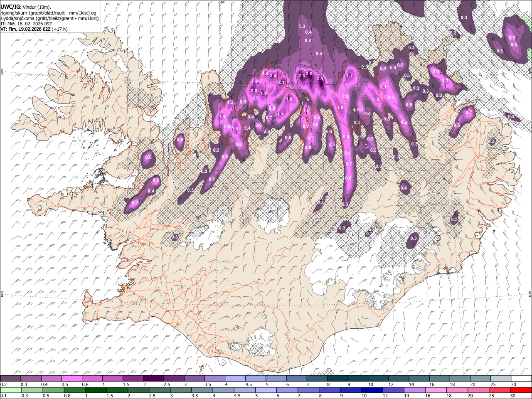This screenshot has height=399, width=532.
Task: Click upper legend swatch between 0.8 and 1
Action: click(92, 379)
